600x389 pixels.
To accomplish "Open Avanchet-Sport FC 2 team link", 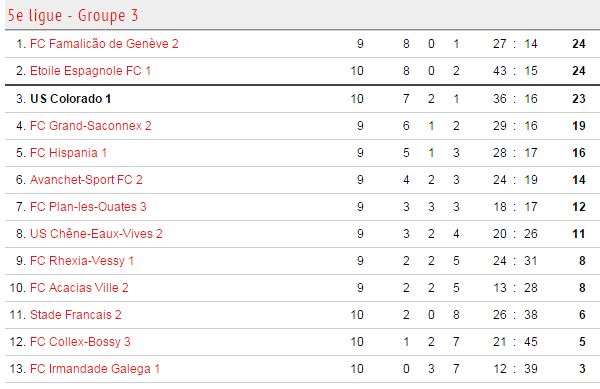I will pos(86,180).
